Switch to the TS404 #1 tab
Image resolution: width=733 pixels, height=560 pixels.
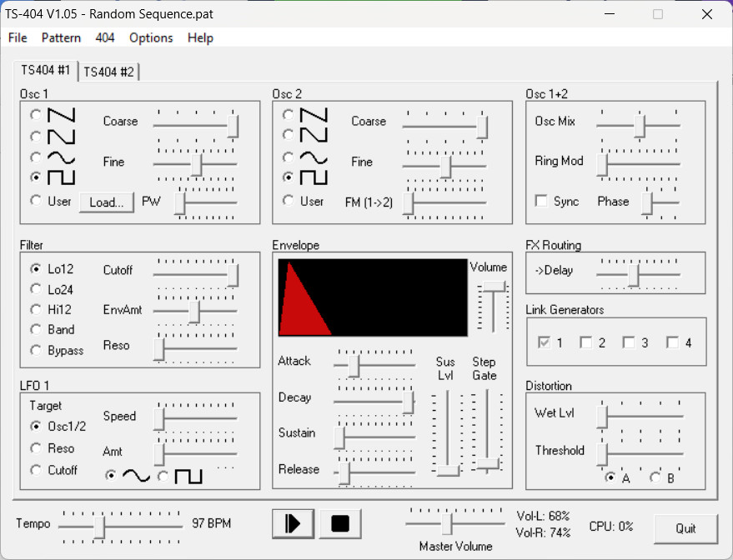tap(45, 71)
